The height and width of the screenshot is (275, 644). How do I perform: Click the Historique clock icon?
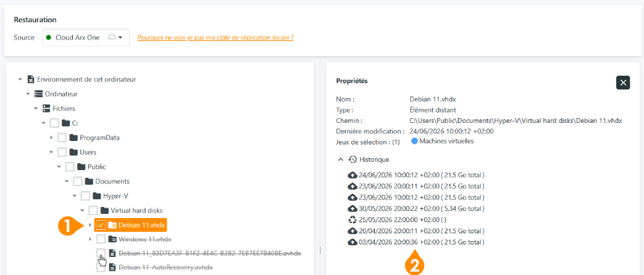tap(353, 159)
